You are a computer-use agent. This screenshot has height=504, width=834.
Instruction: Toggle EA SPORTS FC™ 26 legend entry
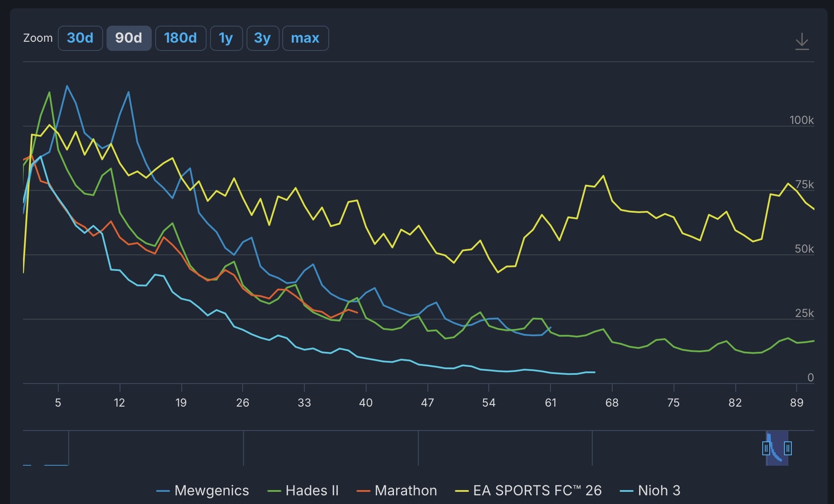[x=528, y=491]
